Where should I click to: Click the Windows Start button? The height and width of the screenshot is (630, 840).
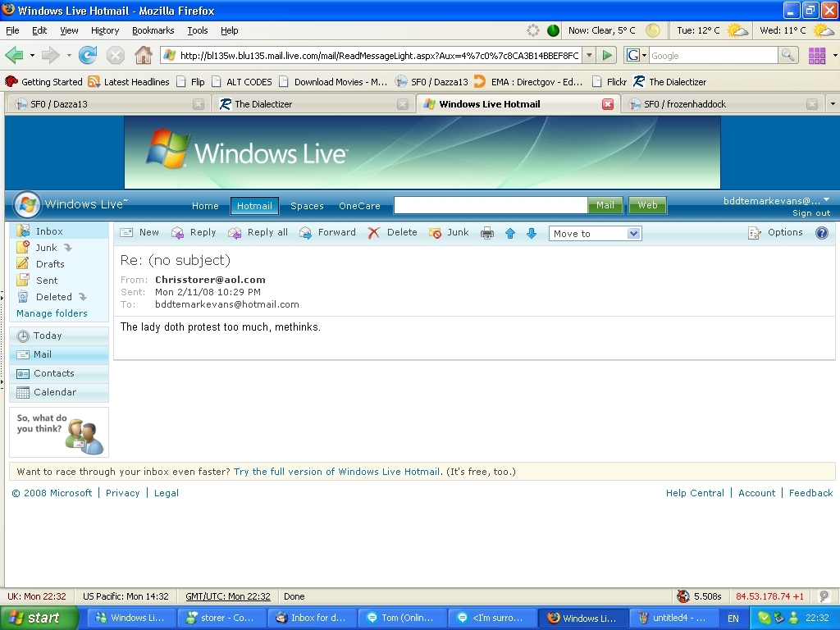coord(39,618)
